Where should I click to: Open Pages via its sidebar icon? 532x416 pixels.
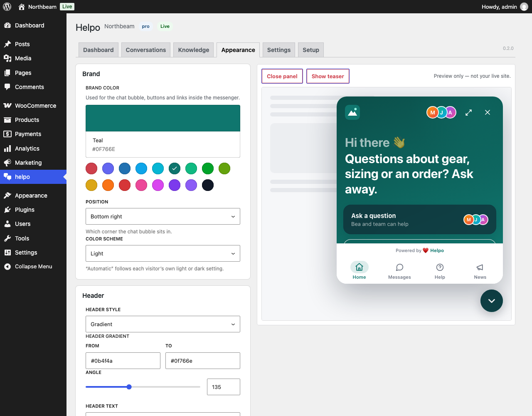(x=7, y=73)
